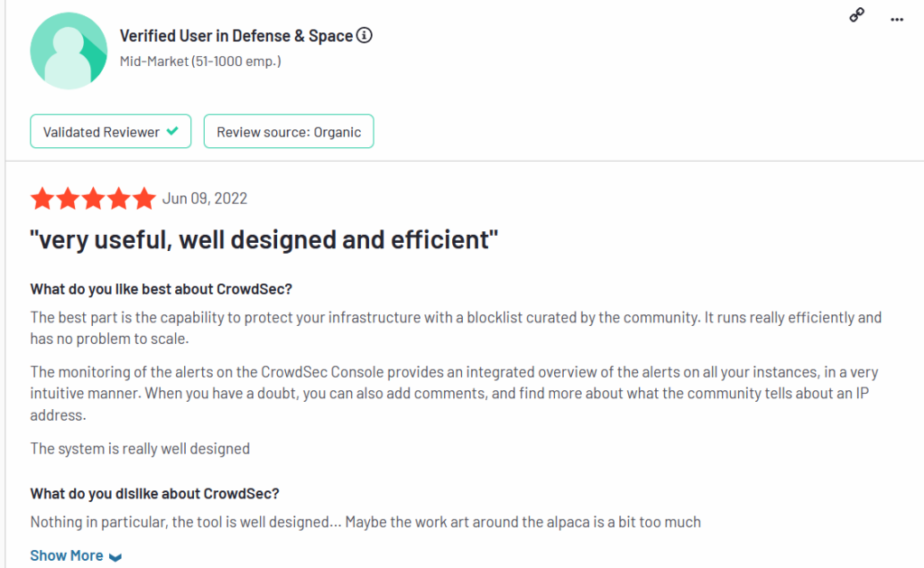The height and width of the screenshot is (568, 924).
Task: Click the green checkmark in Validated Reviewer
Action: (172, 132)
